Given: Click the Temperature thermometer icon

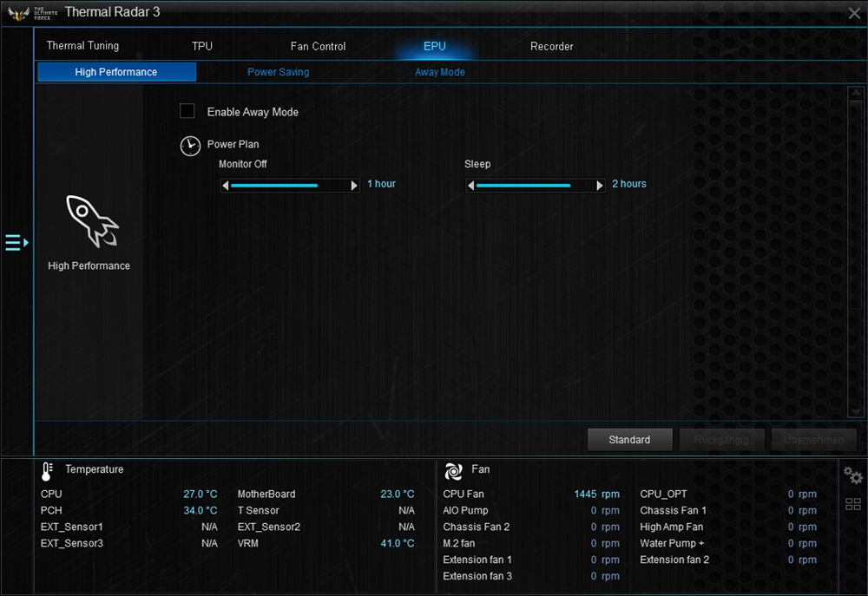Looking at the screenshot, I should 47,471.
